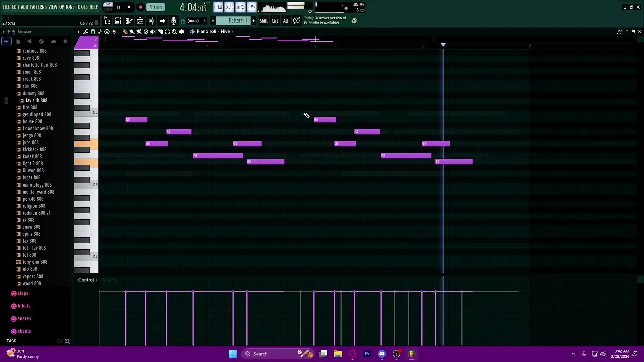Image resolution: width=644 pixels, height=362 pixels.
Task: Open the help tip question icon
Action: point(297,21)
